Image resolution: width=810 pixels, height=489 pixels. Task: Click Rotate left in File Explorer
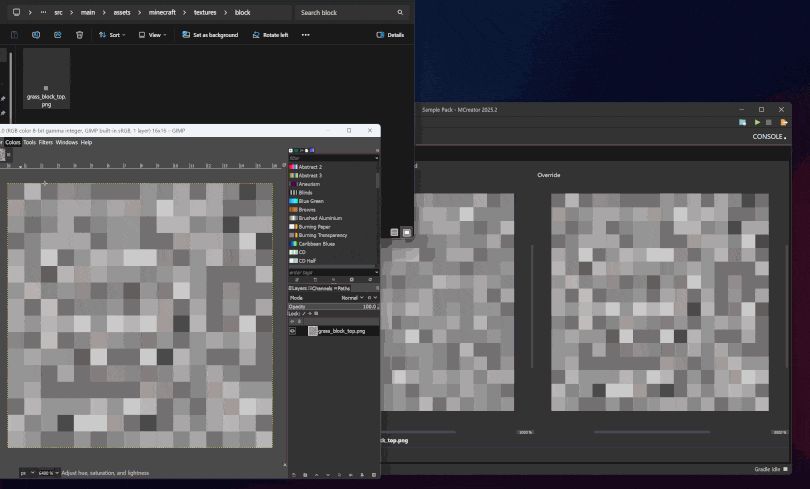[x=270, y=35]
